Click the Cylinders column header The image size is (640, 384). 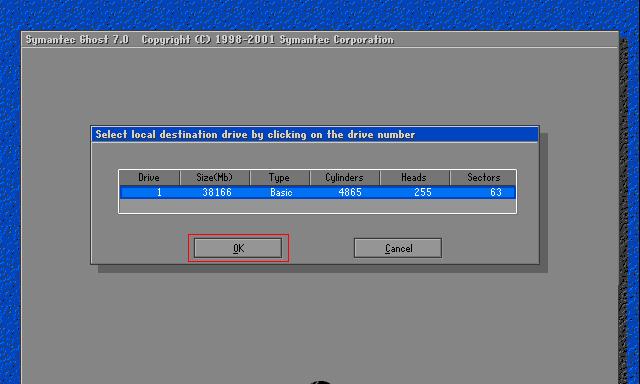(344, 178)
